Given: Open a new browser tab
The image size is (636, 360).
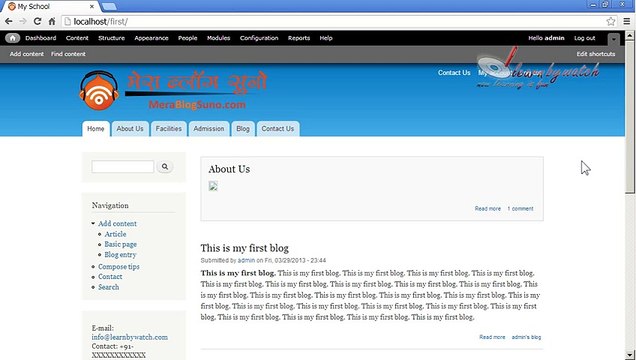Looking at the screenshot, I should pyautogui.click(x=109, y=6).
